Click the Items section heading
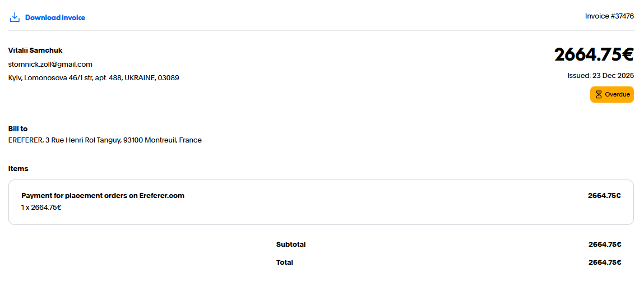This screenshot has width=644, height=285. click(18, 169)
